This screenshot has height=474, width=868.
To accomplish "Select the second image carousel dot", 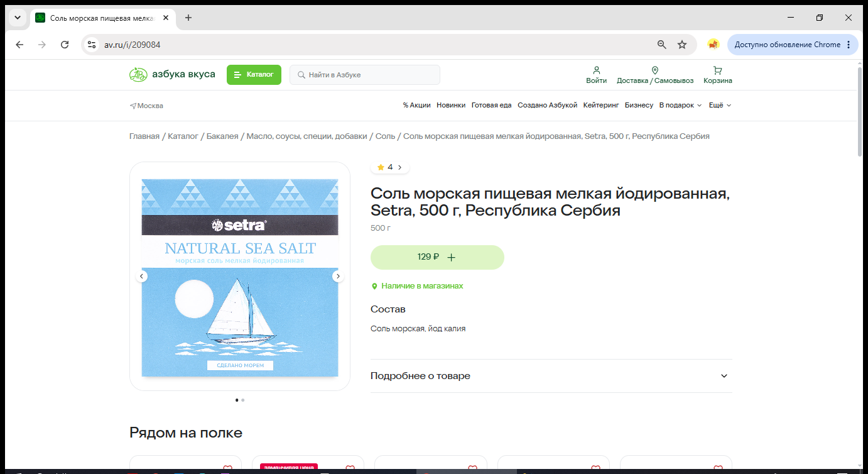I will (x=243, y=400).
